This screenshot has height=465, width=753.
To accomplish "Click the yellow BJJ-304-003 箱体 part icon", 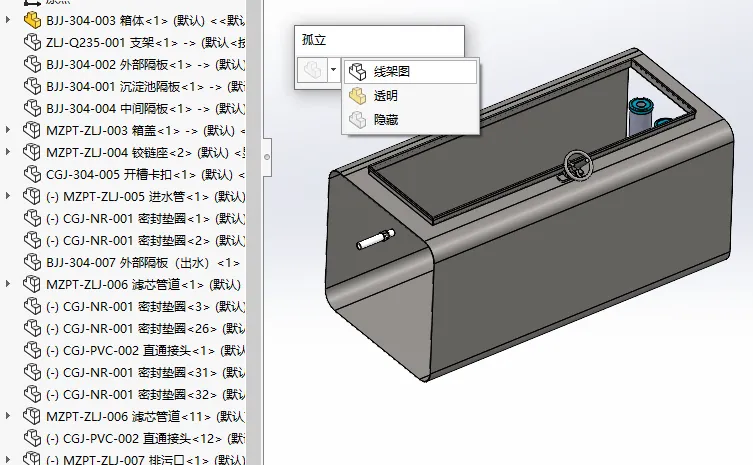I will point(31,20).
